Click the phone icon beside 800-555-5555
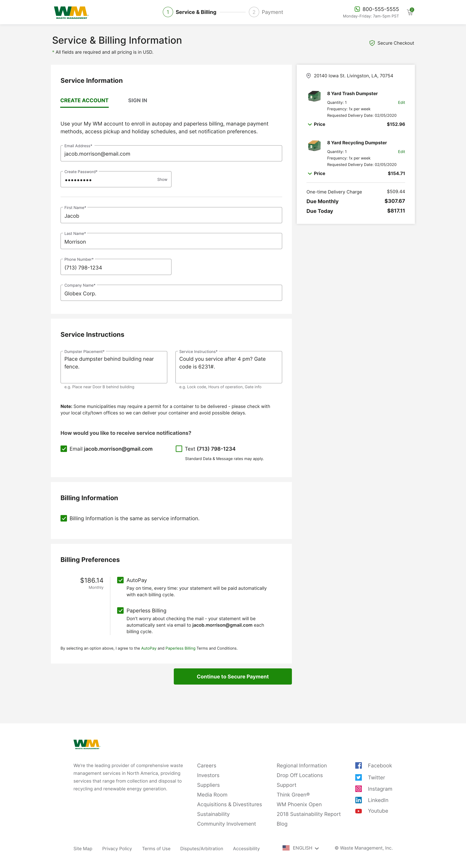 click(x=357, y=9)
